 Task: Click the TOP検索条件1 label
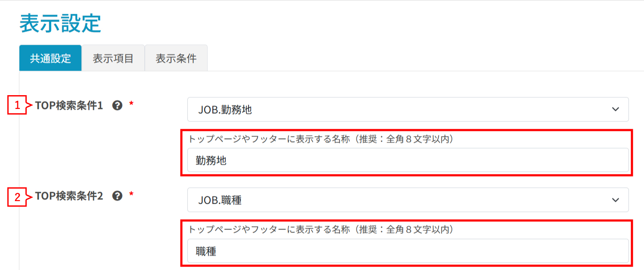69,106
